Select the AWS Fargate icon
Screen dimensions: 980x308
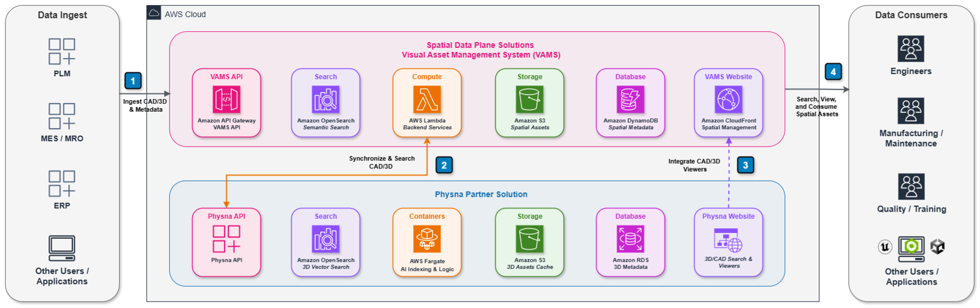pos(427,239)
